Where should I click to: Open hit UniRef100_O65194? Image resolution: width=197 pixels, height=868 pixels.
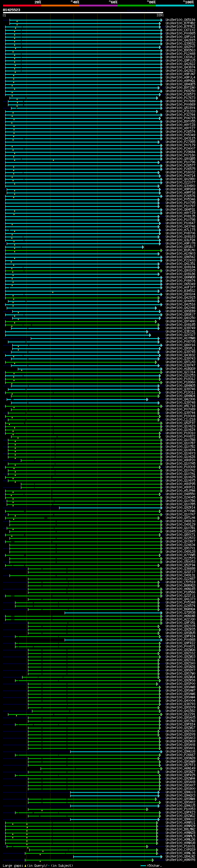(x=180, y=20)
